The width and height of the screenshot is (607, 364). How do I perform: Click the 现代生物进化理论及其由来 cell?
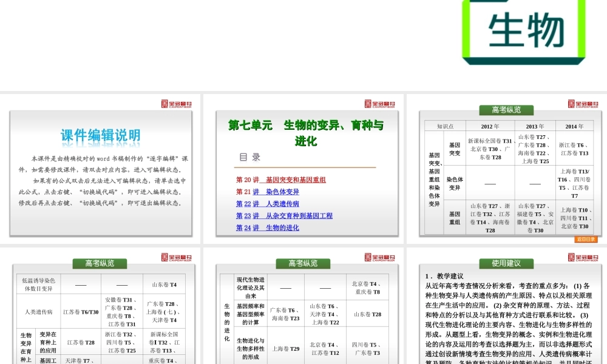coord(251,288)
